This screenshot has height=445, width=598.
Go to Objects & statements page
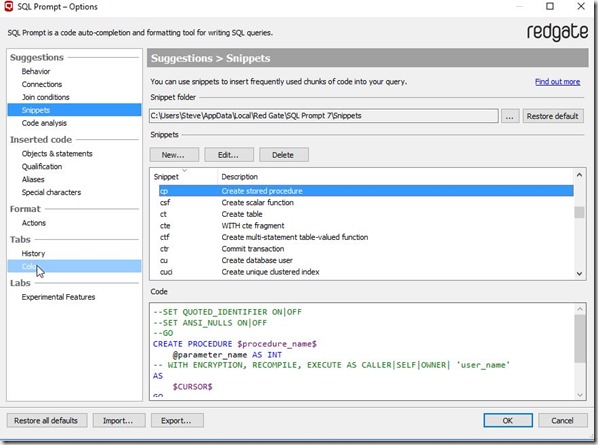pos(57,154)
